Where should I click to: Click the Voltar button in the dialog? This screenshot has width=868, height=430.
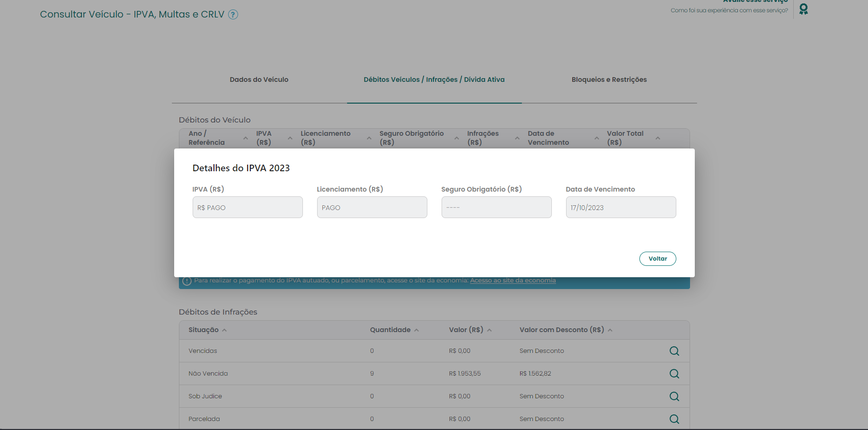pyautogui.click(x=657, y=259)
